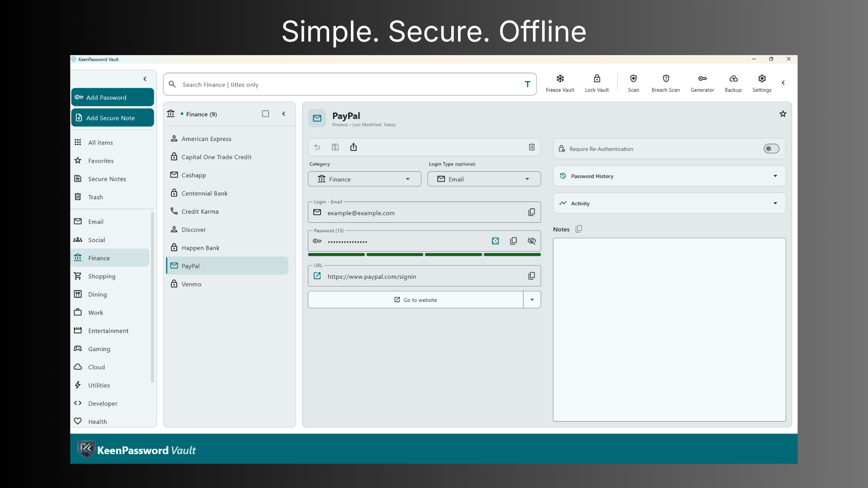Open the Settings gear
Screen dimensions: 868x488
(x=762, y=84)
